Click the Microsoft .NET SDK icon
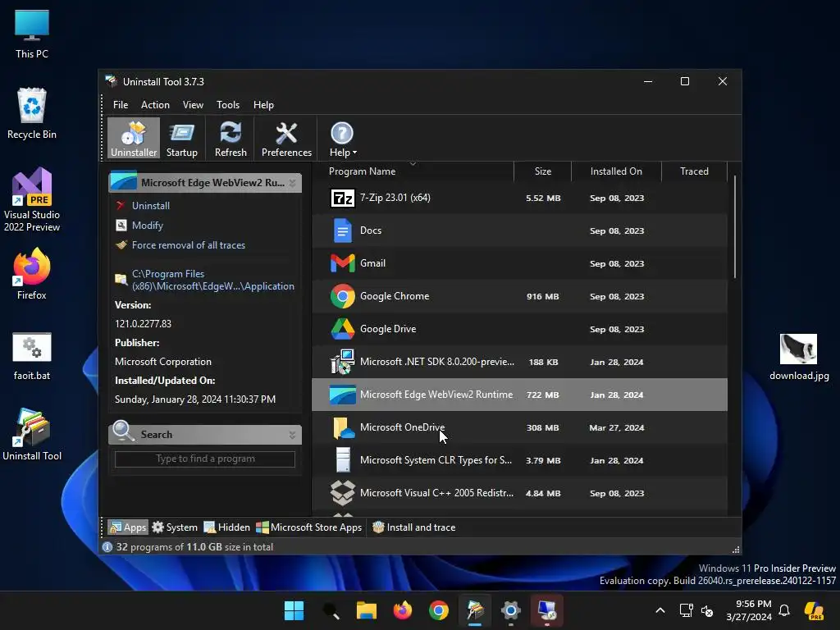The image size is (840, 630). pyautogui.click(x=342, y=362)
